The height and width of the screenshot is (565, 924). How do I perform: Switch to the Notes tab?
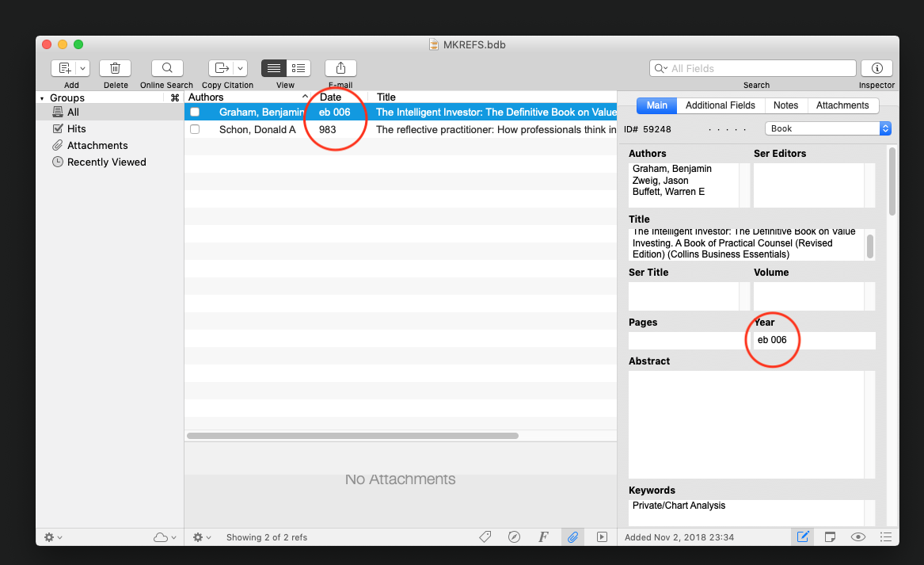[x=785, y=105]
